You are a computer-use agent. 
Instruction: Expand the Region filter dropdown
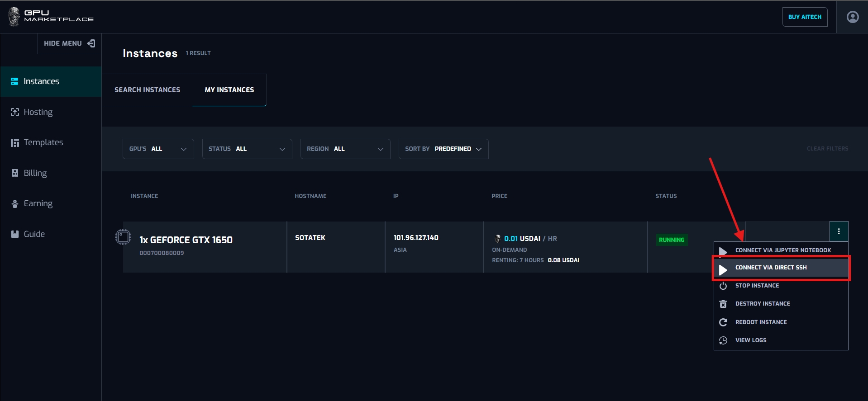point(345,149)
